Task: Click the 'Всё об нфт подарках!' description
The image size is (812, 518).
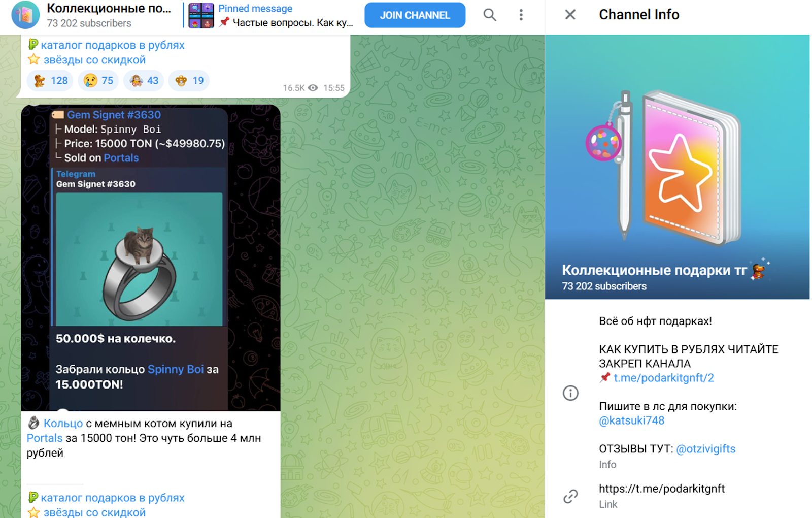Action: (655, 321)
